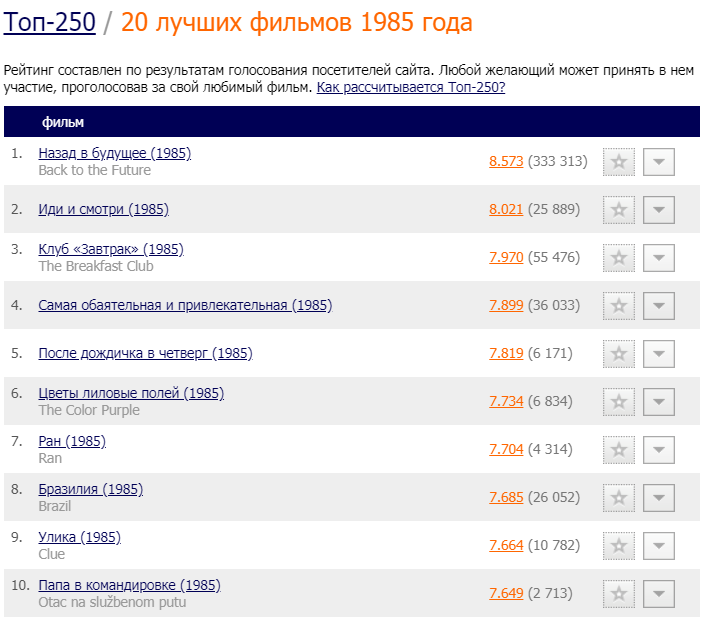Image resolution: width=705 pixels, height=623 pixels.
Task: Click the vote count (25 889)
Action: [554, 209]
